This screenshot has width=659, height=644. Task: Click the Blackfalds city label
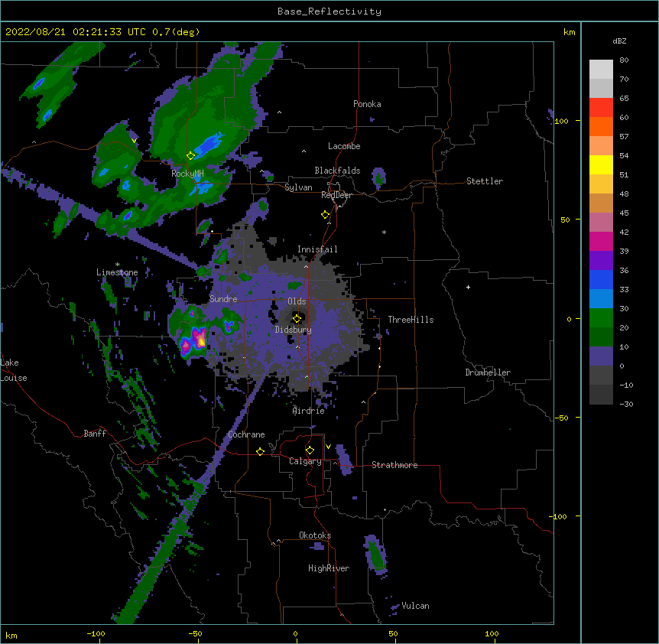(337, 171)
